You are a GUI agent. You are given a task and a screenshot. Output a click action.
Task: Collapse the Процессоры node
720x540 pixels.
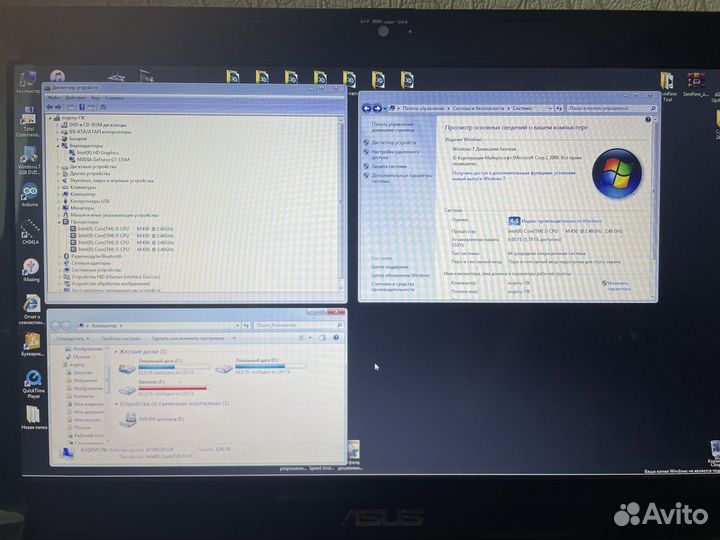(59, 222)
